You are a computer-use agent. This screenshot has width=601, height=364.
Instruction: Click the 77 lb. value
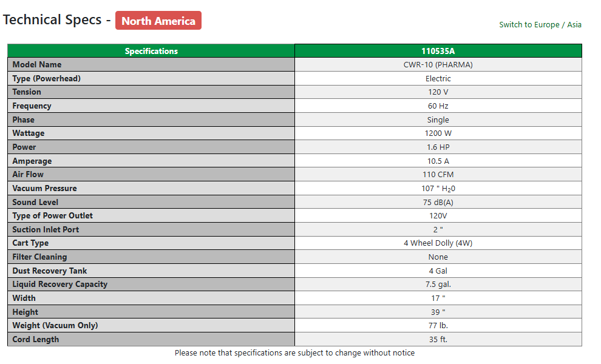[x=438, y=325]
